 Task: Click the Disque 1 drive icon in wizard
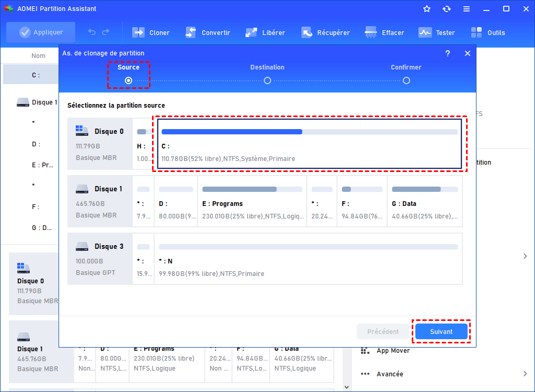click(82, 189)
